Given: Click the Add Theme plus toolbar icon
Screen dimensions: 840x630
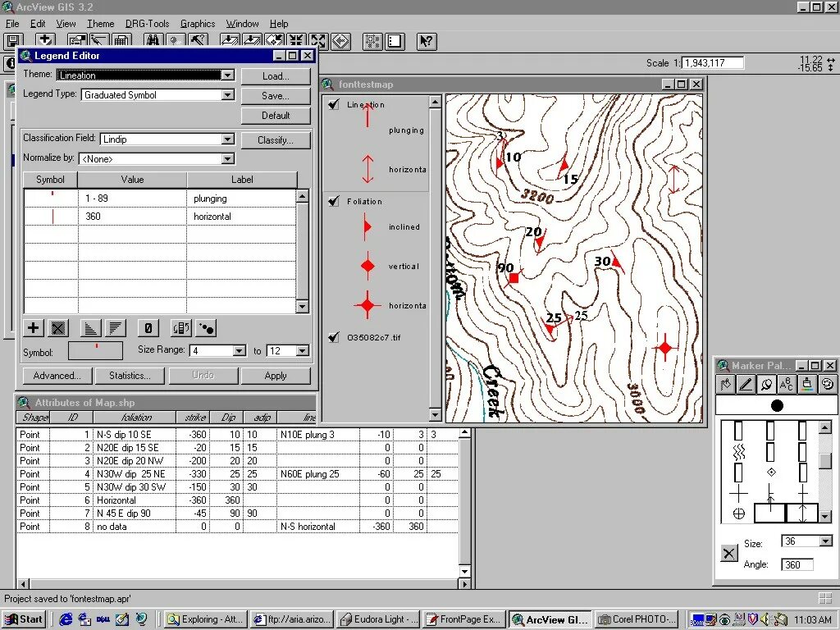Looking at the screenshot, I should (x=45, y=41).
